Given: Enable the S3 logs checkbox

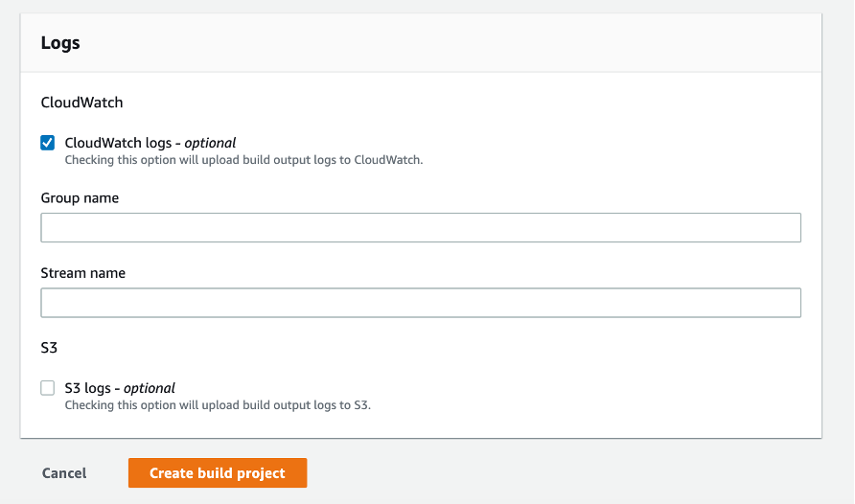Looking at the screenshot, I should (48, 388).
